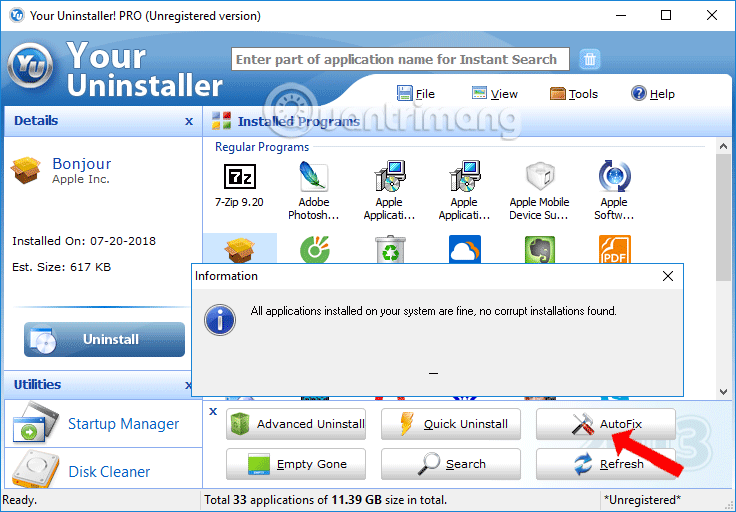
Task: Click the Instant Search input field
Action: pyautogui.click(x=400, y=59)
